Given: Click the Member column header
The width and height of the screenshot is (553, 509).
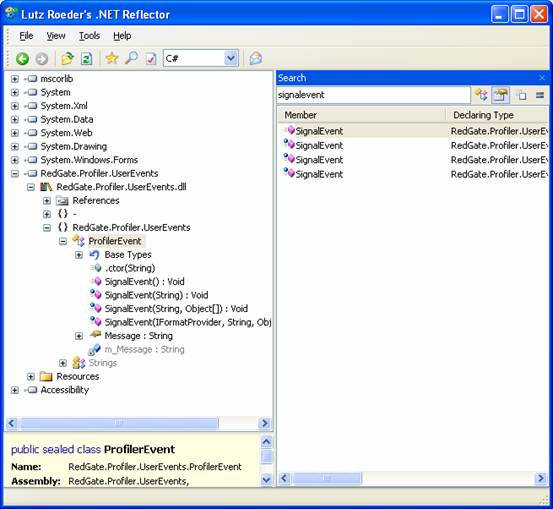Looking at the screenshot, I should click(x=362, y=115).
